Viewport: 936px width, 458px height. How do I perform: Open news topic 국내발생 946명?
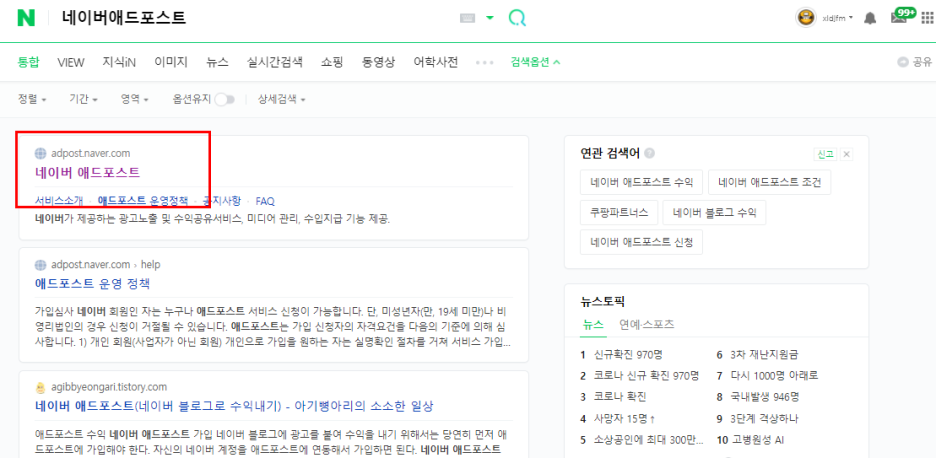click(765, 396)
